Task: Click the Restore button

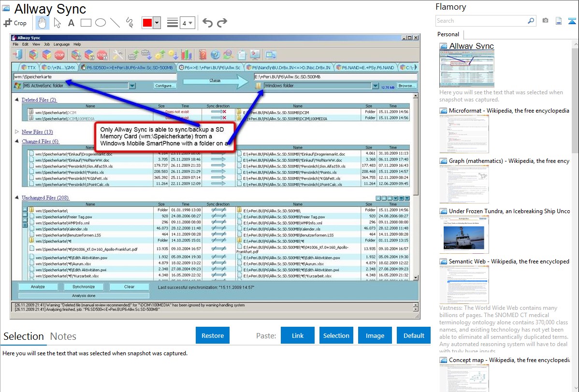Action: tap(213, 335)
